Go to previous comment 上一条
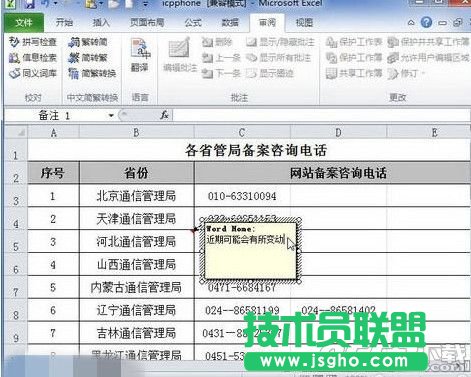Image resolution: width=471 pixels, height=377 pixels. 221,58
